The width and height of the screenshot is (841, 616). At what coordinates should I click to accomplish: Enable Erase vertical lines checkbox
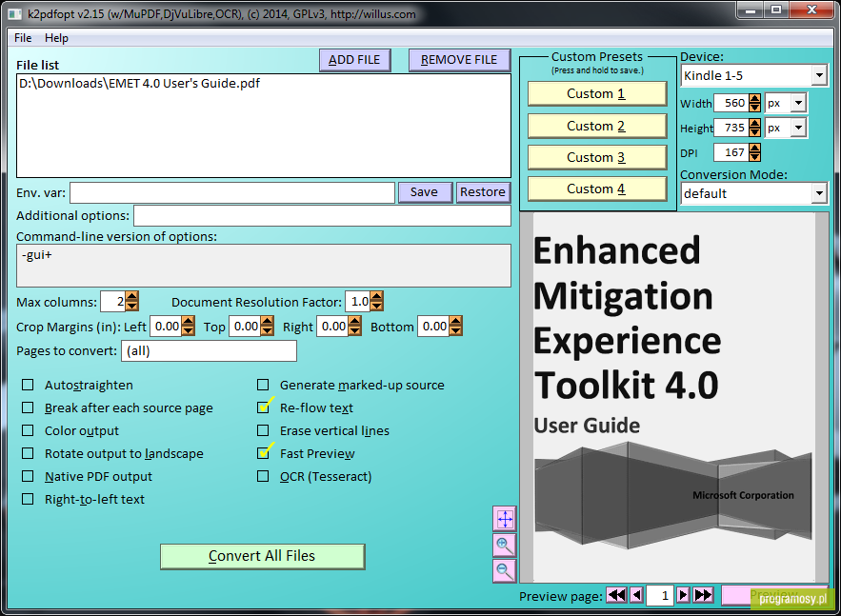point(263,430)
